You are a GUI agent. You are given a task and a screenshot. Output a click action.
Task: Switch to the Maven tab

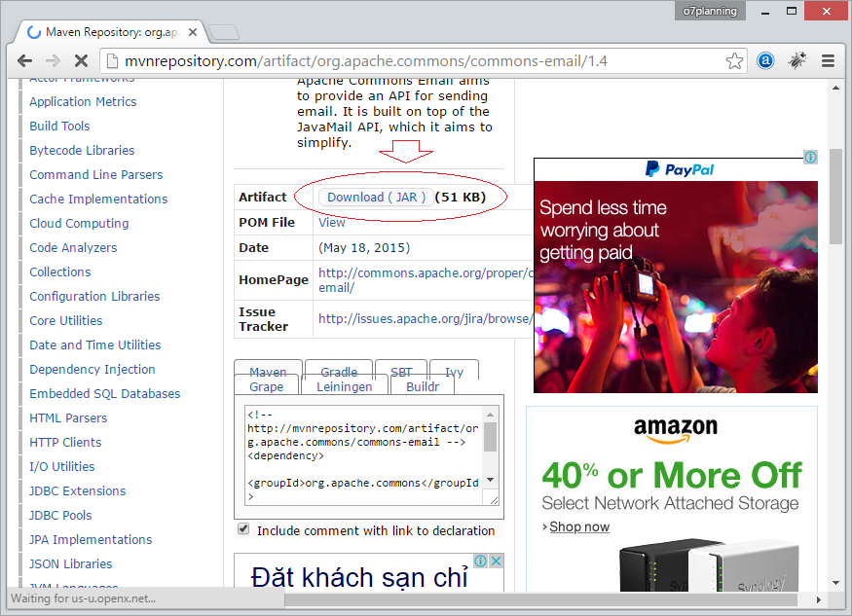click(x=268, y=370)
